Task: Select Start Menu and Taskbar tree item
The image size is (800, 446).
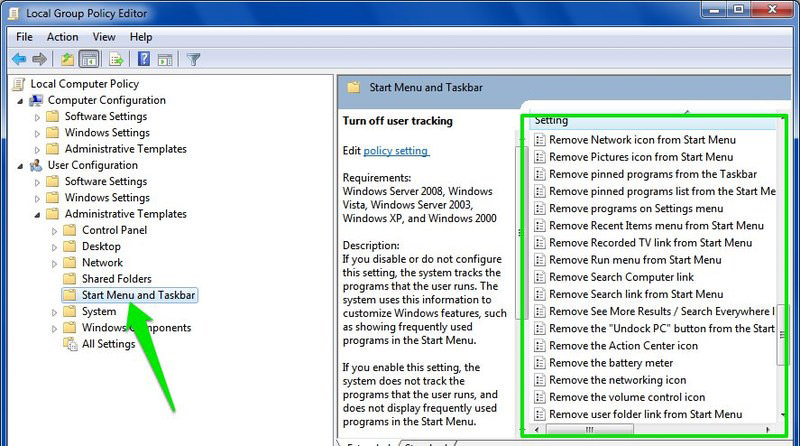Action: click(138, 295)
